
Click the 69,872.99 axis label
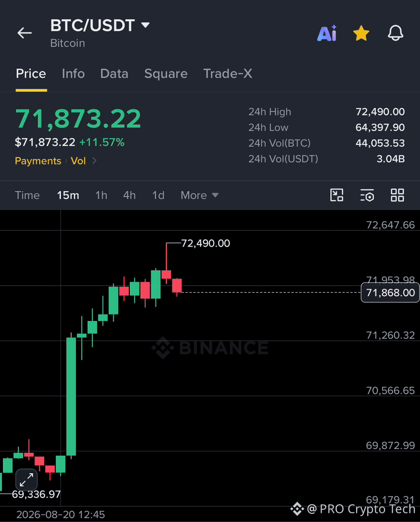(x=391, y=445)
